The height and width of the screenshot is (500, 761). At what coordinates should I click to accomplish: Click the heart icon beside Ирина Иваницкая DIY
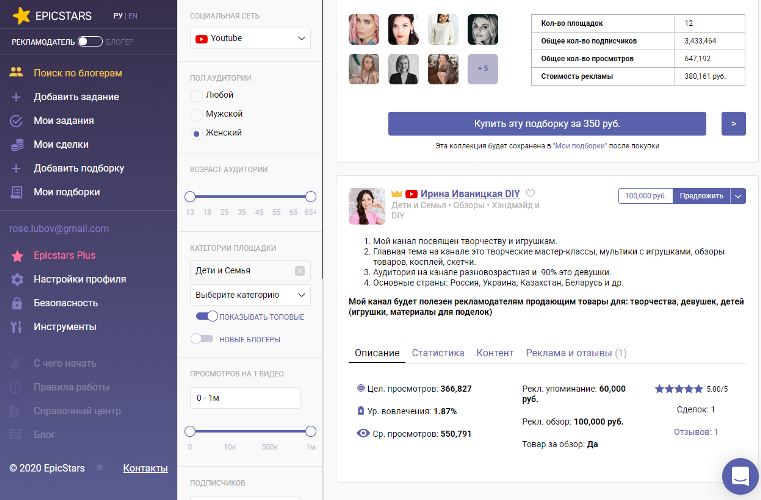coord(531,194)
